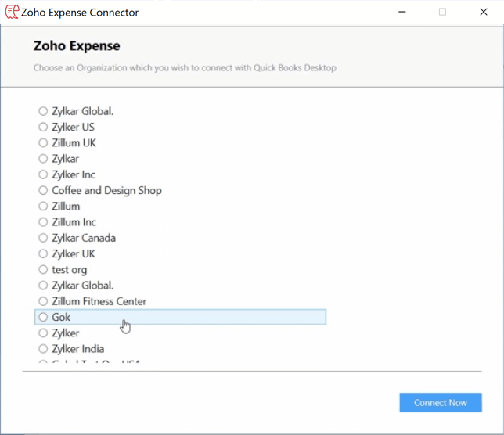Choose the Zillum UK organization

[44, 142]
